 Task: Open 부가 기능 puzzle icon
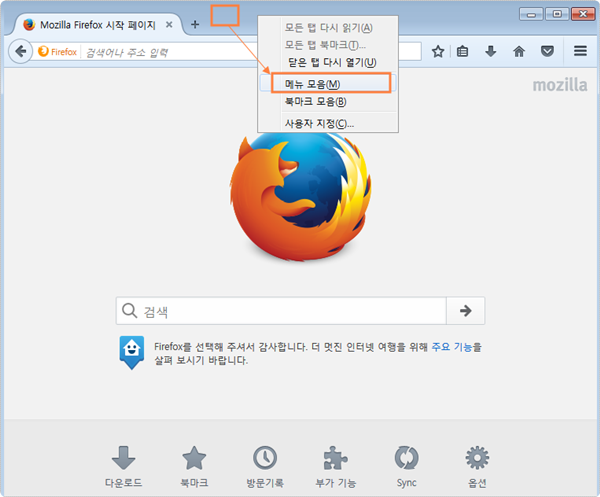click(x=336, y=466)
